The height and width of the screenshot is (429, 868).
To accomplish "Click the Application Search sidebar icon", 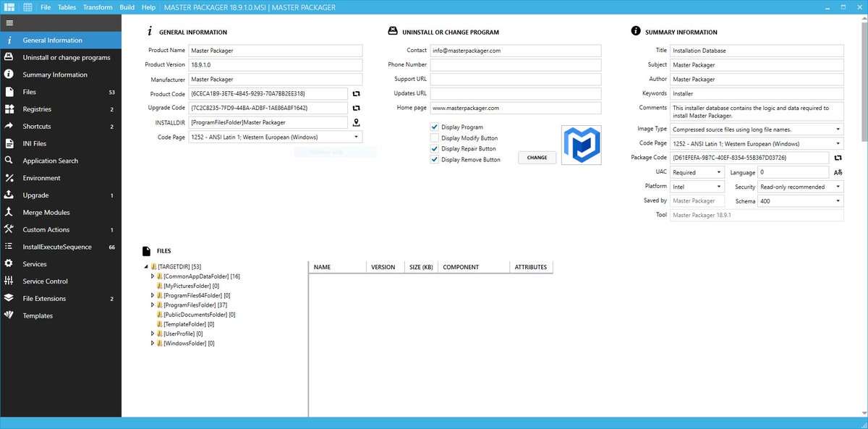I will (x=9, y=161).
